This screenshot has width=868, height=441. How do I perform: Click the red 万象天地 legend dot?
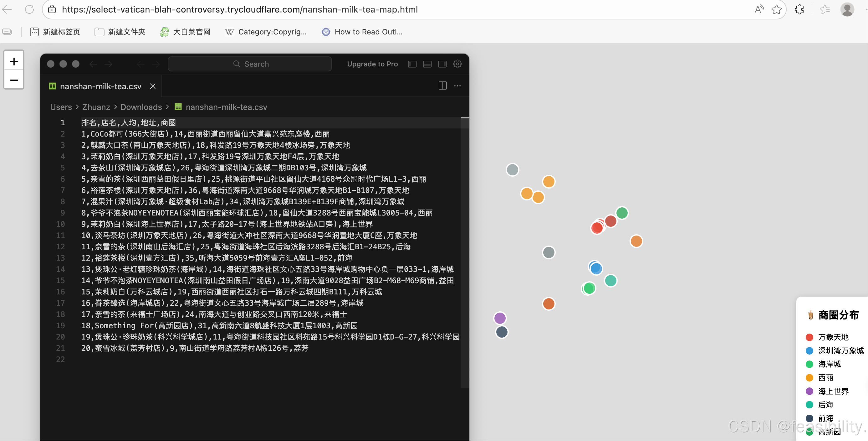pos(810,337)
